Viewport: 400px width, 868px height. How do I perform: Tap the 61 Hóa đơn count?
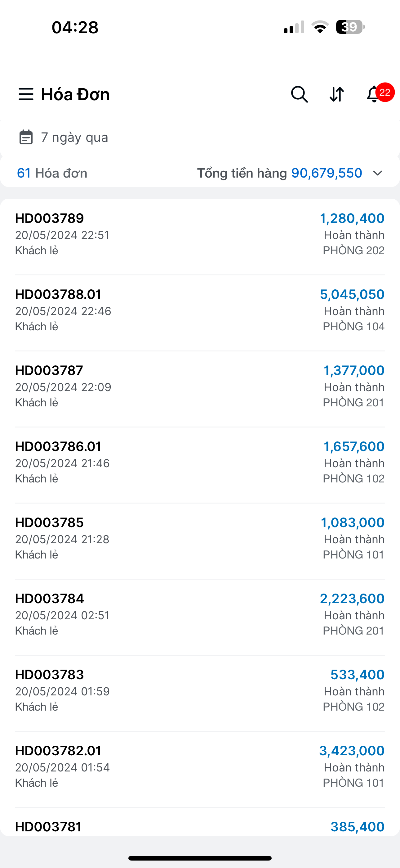click(x=52, y=173)
